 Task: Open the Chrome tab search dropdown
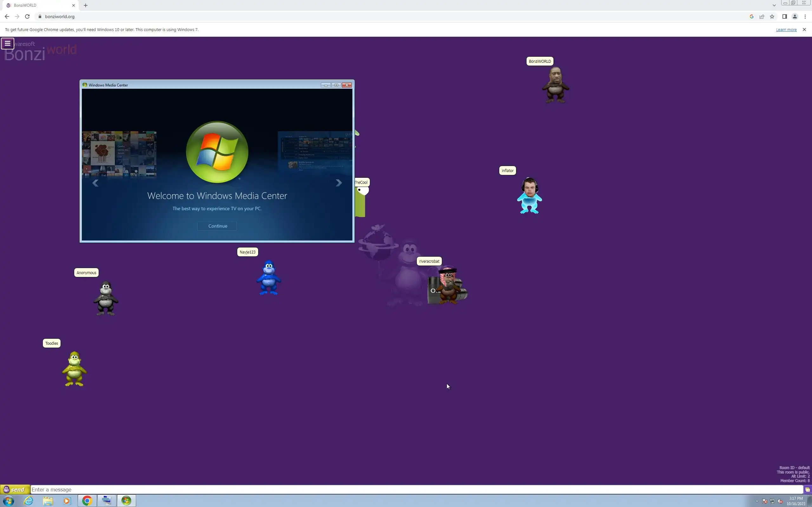(x=774, y=5)
